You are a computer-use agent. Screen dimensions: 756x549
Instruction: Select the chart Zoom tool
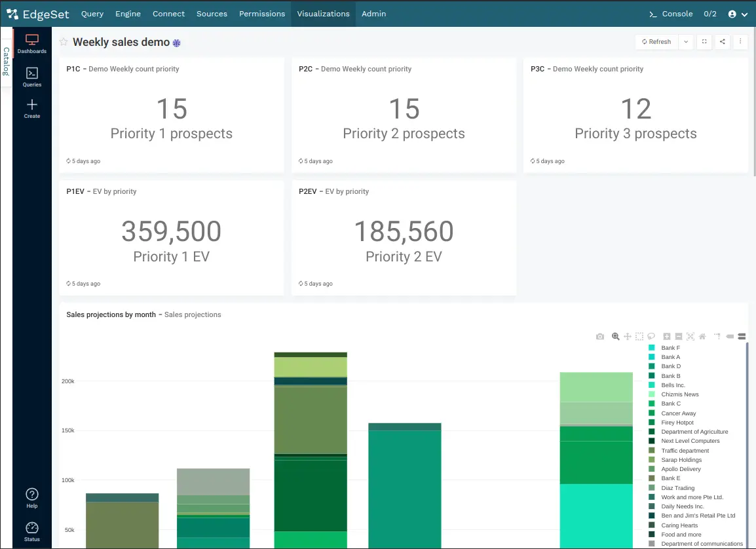[x=615, y=336]
